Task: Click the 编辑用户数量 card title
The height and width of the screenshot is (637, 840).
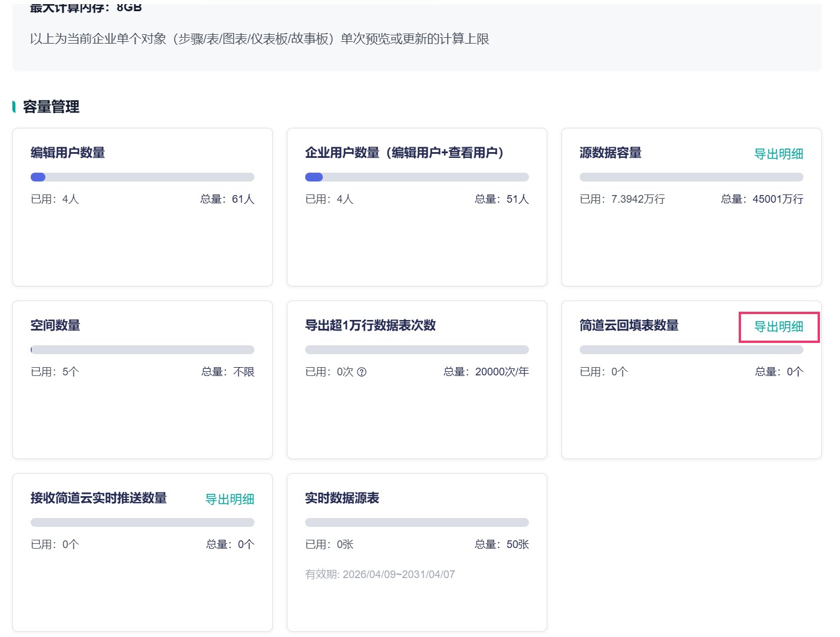Action: coord(68,153)
